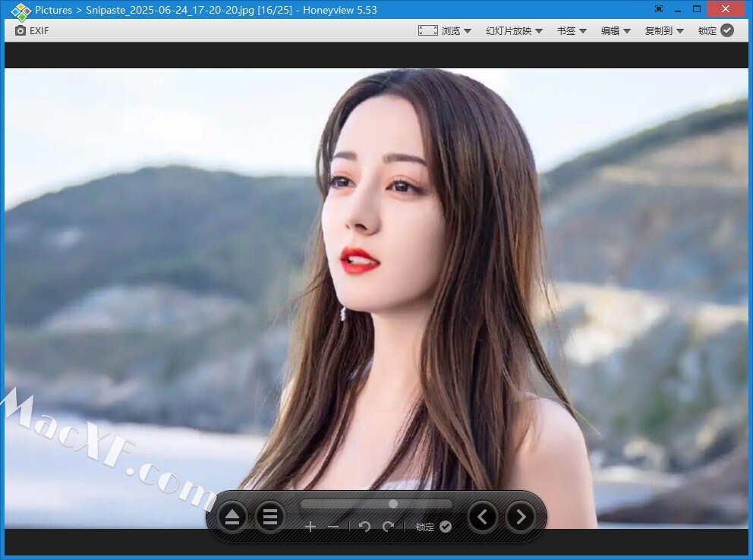This screenshot has height=560, width=753.
Task: Open the 幻灯片放映 menu
Action: point(509,30)
